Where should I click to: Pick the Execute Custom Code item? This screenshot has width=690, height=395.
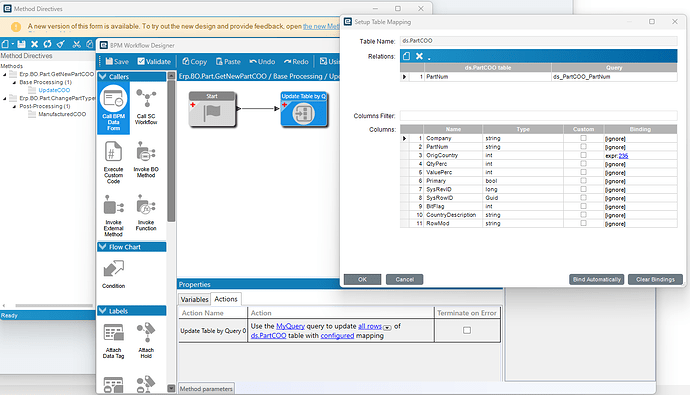click(114, 162)
